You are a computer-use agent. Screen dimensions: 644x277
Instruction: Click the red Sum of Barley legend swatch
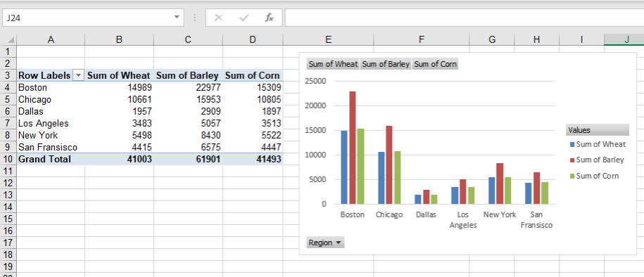[572, 160]
